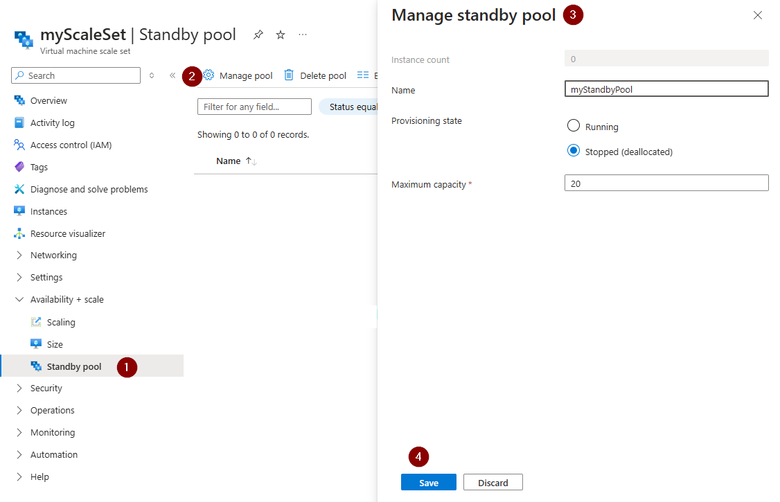This screenshot has width=780, height=502.
Task: Click the Tags icon in sidebar
Action: (19, 167)
